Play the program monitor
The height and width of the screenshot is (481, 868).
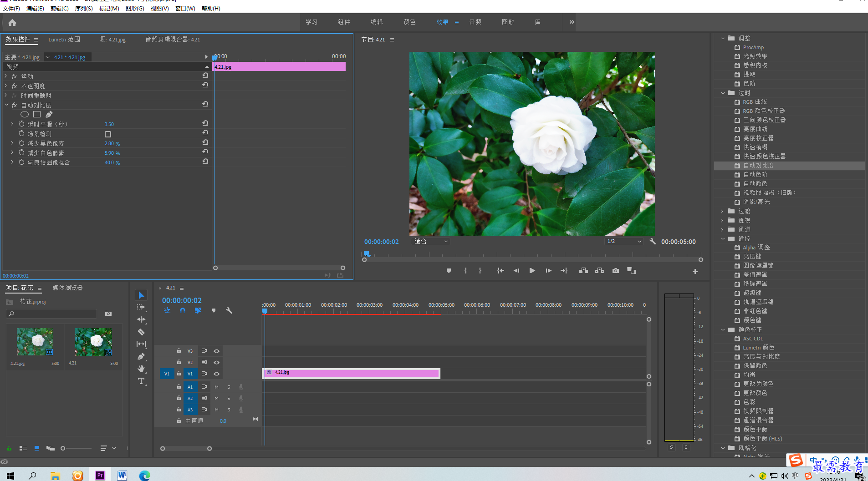tap(532, 271)
